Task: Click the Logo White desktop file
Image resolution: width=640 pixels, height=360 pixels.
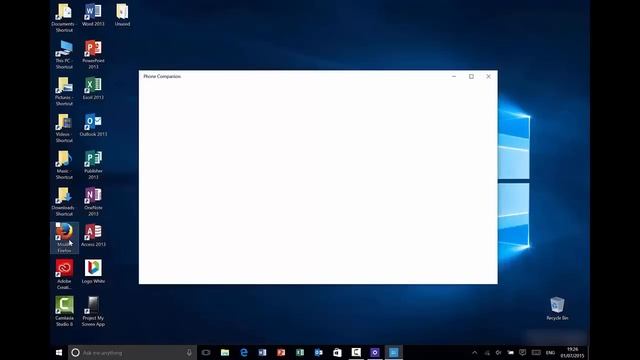Action: [93, 271]
